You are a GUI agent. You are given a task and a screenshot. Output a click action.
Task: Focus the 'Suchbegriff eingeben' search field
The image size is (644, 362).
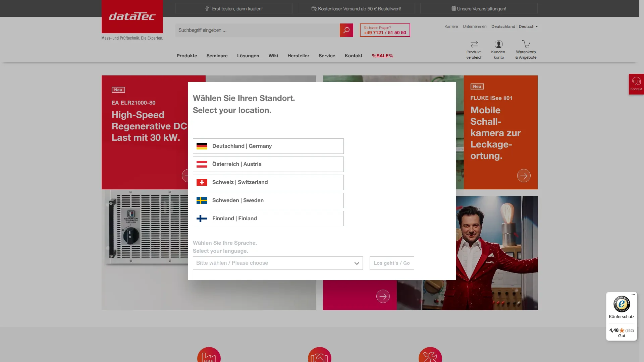point(257,30)
